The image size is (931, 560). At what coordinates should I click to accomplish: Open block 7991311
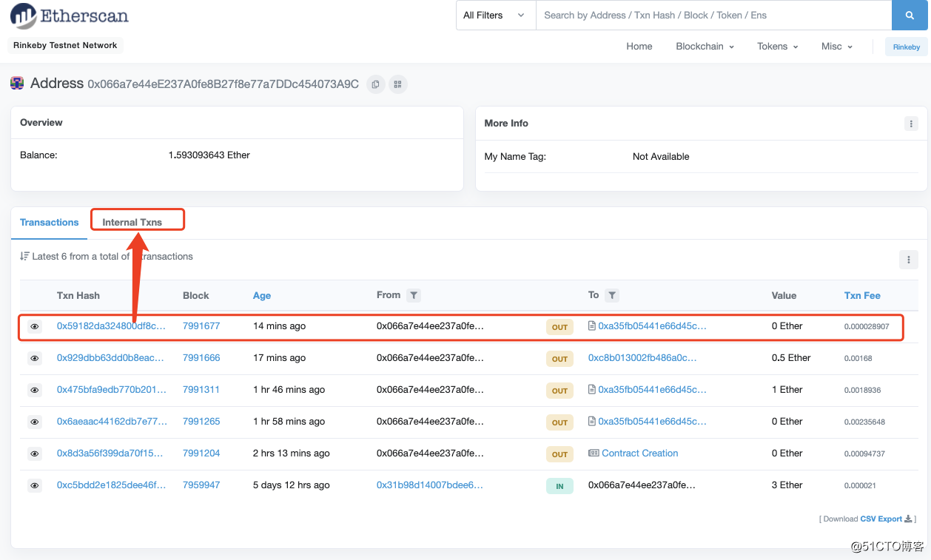pos(201,389)
